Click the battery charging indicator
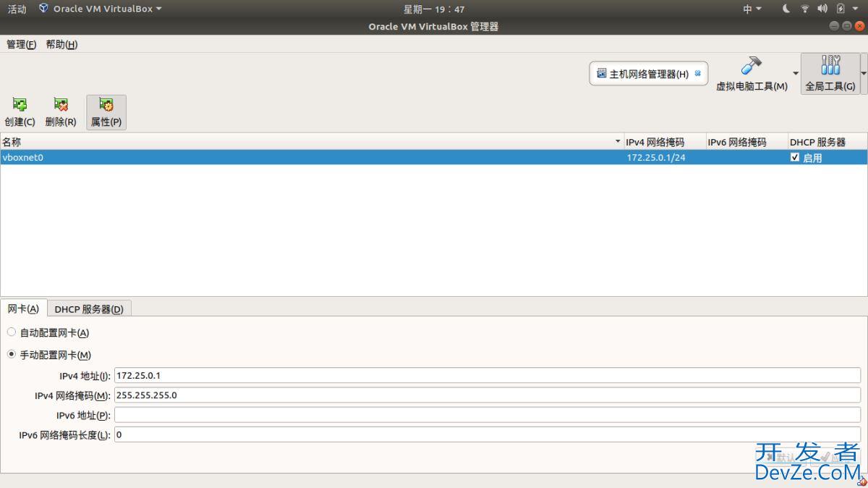 coord(841,9)
